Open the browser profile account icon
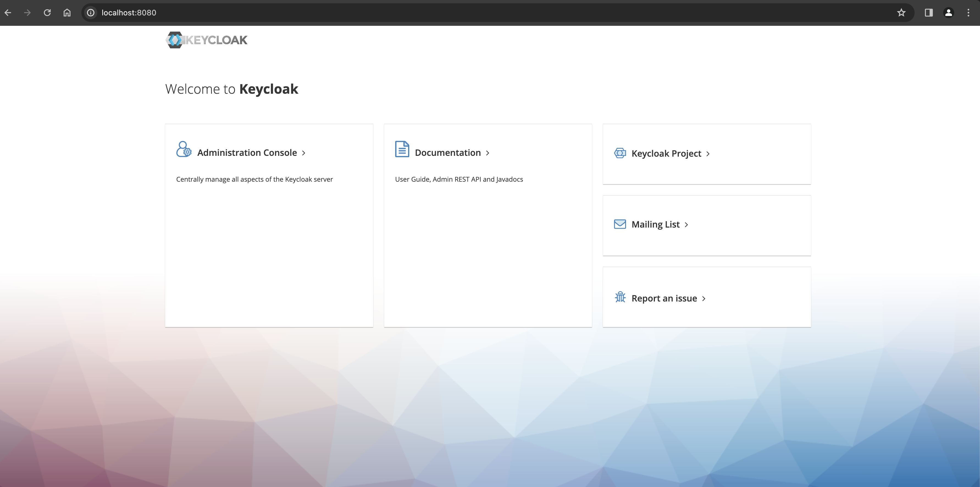The height and width of the screenshot is (487, 980). click(x=948, y=13)
